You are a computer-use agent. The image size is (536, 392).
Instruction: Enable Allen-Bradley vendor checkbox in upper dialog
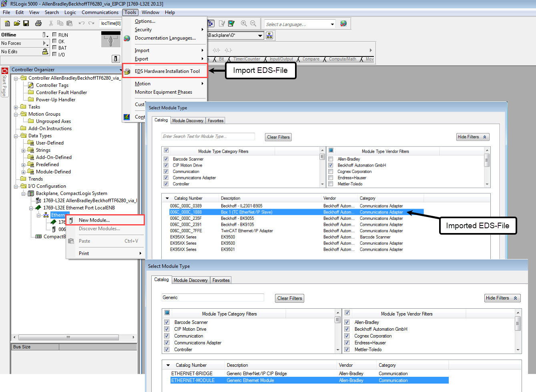pos(331,159)
